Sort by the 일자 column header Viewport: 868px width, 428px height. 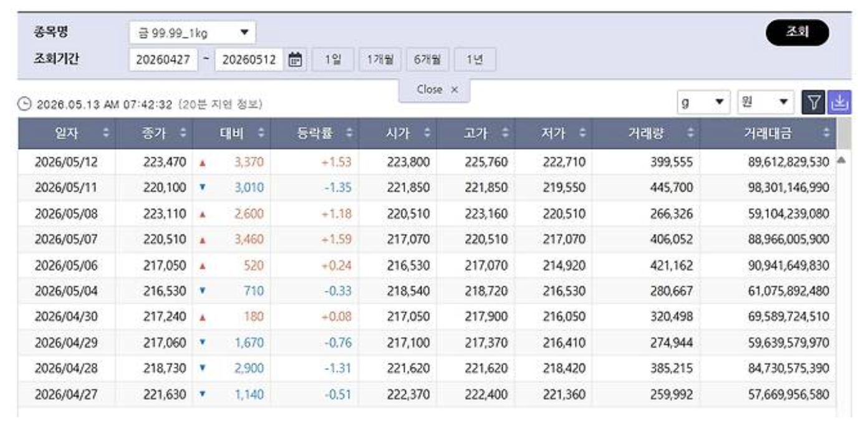click(x=67, y=134)
